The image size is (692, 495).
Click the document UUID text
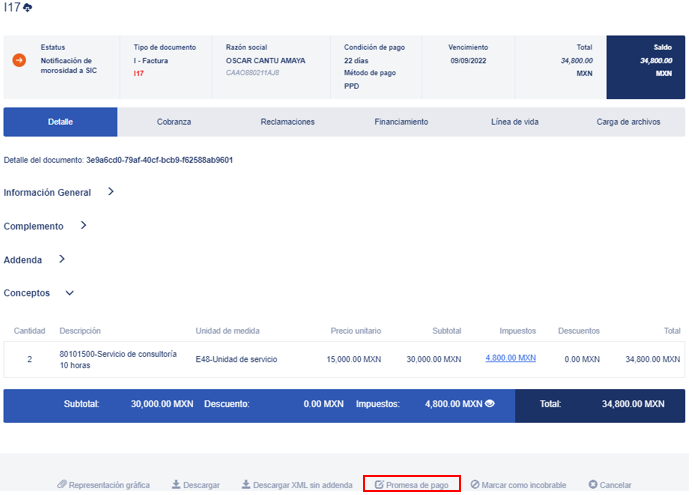[159, 160]
